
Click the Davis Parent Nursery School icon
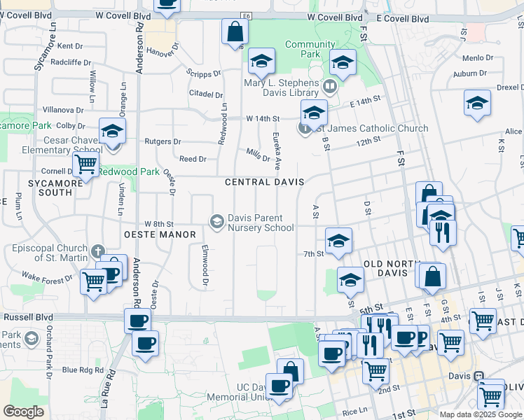(217, 222)
